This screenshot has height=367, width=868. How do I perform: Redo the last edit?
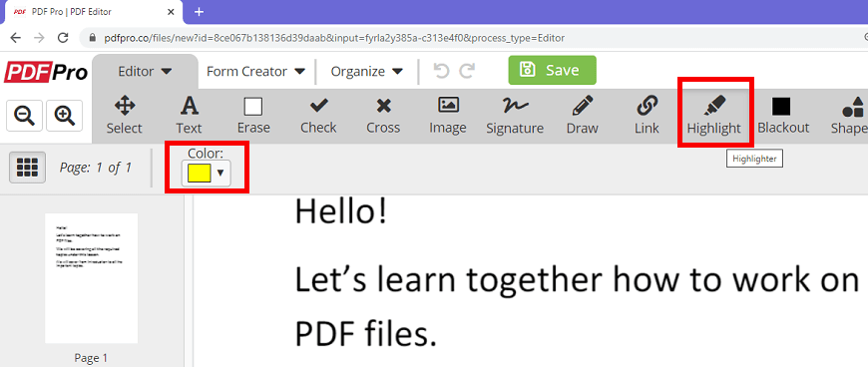tap(468, 70)
